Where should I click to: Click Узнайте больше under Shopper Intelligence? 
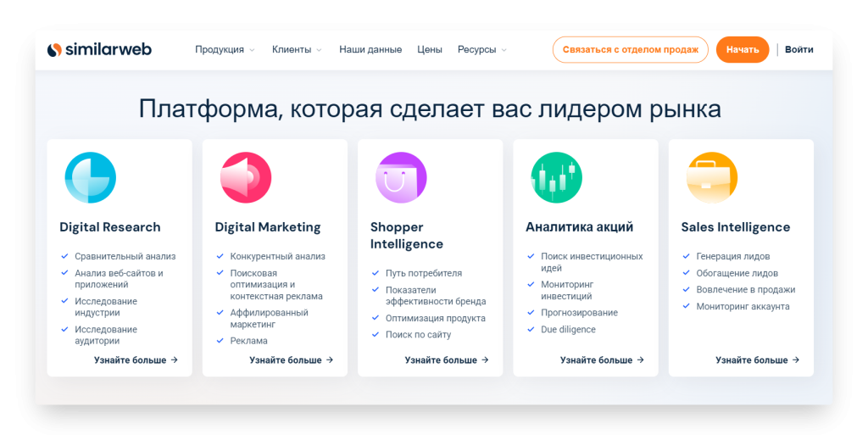click(x=447, y=360)
